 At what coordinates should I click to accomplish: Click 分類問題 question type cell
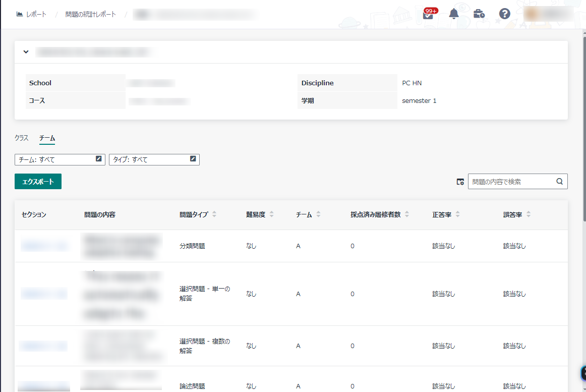(x=192, y=246)
